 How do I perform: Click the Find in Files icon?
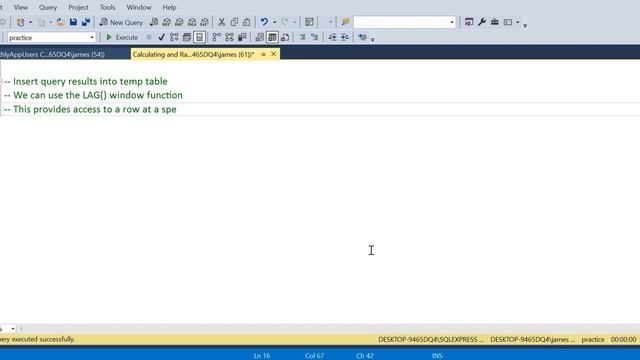(x=346, y=22)
